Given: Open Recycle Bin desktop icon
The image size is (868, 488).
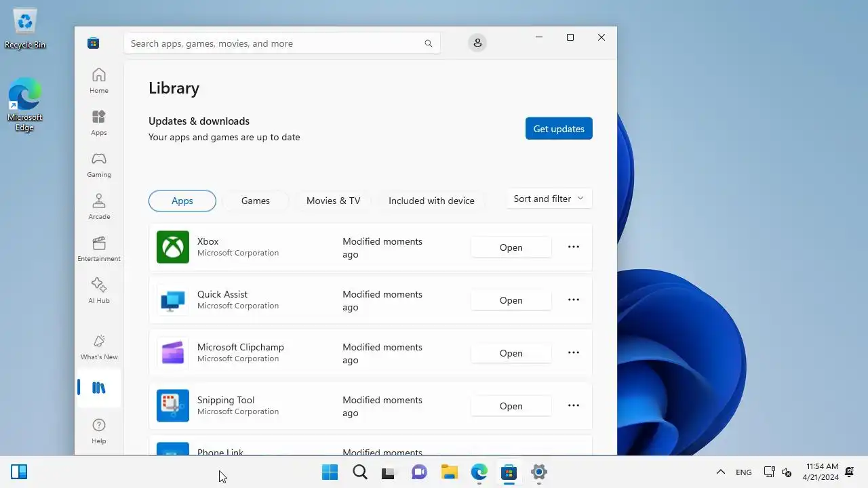Looking at the screenshot, I should pos(25,28).
